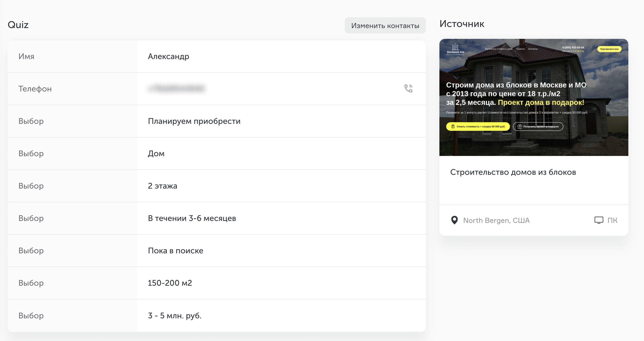Viewport: 644px width, 341px height.
Task: Click 'Получить проект в подарок' in thumbnail
Action: 538,127
